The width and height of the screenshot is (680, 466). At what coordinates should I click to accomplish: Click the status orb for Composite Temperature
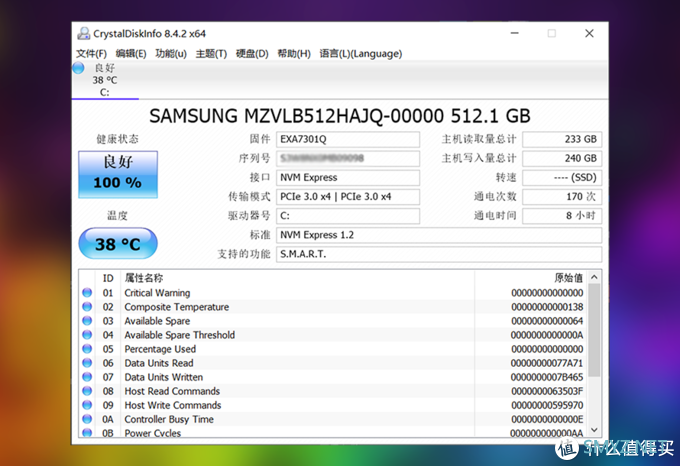tap(87, 306)
